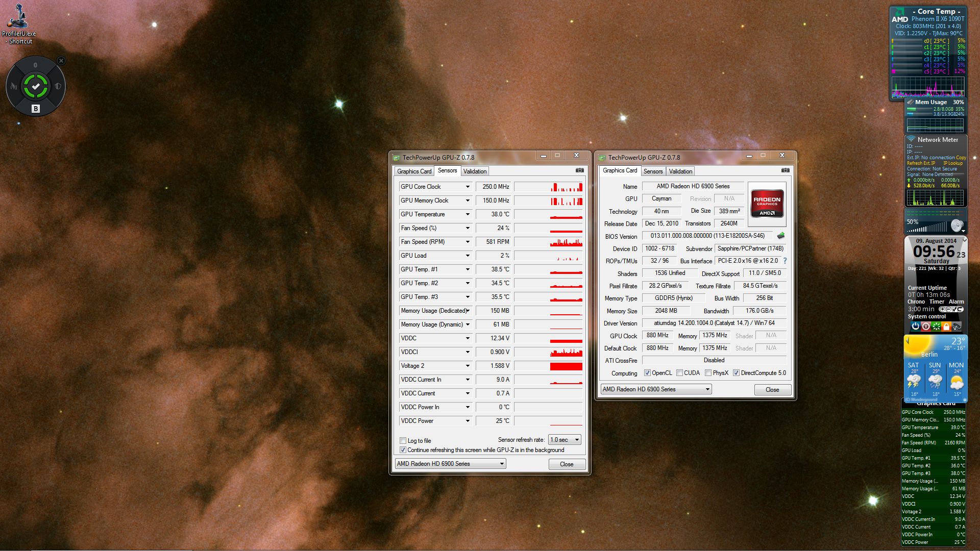Click Close button in GPU-Z Graphics Card window
Viewport: 980px width, 551px height.
[772, 390]
